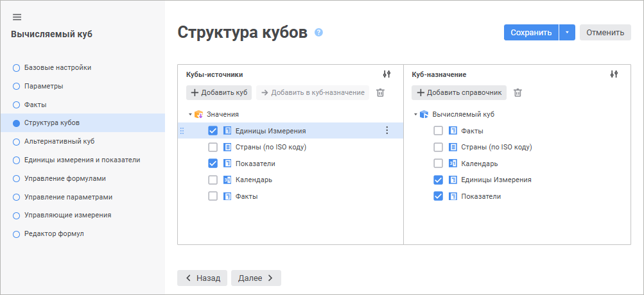This screenshot has height=295, width=644.
Task: Go to Базовые настройки step
Action: [x=57, y=67]
